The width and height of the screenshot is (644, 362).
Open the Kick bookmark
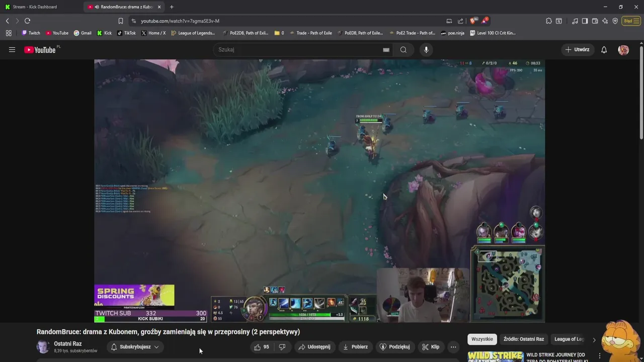pos(104,33)
